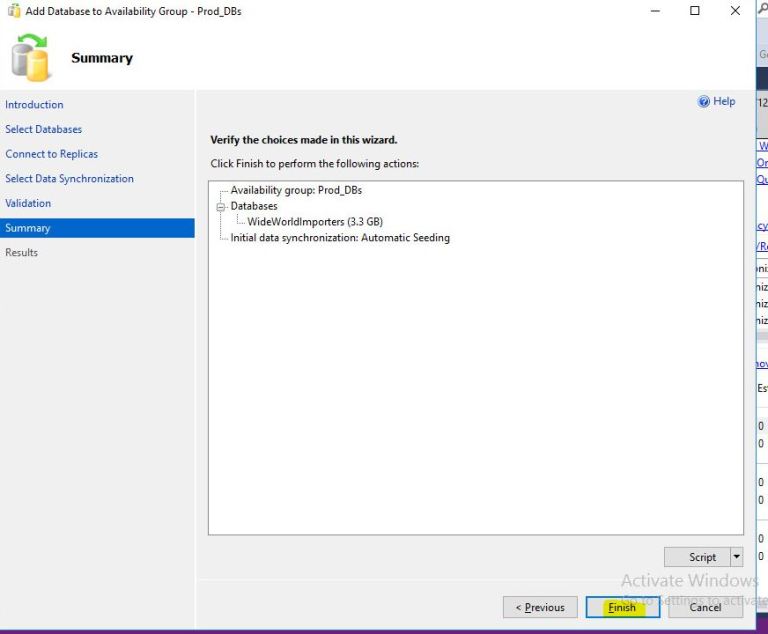Click the database cylinders Summary icon
This screenshot has width=768, height=634.
coord(31,57)
